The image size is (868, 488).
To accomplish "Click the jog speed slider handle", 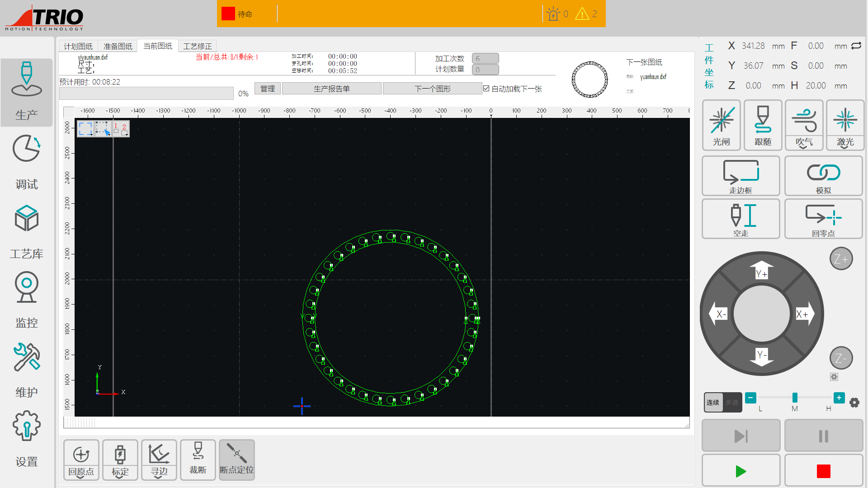I will (795, 398).
